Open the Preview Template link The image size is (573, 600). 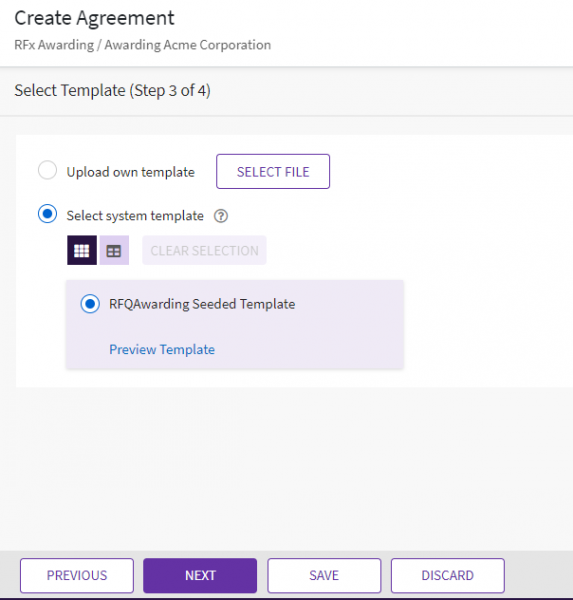click(162, 349)
